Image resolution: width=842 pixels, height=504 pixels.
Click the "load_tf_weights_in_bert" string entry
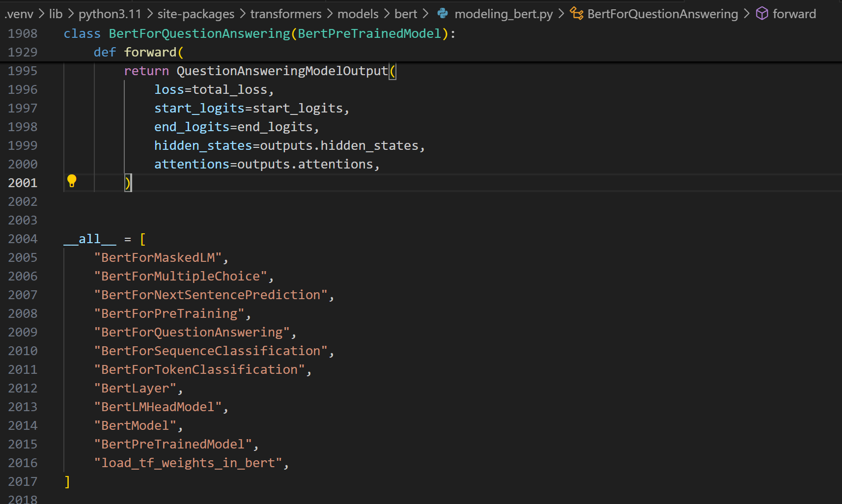pyautogui.click(x=188, y=463)
